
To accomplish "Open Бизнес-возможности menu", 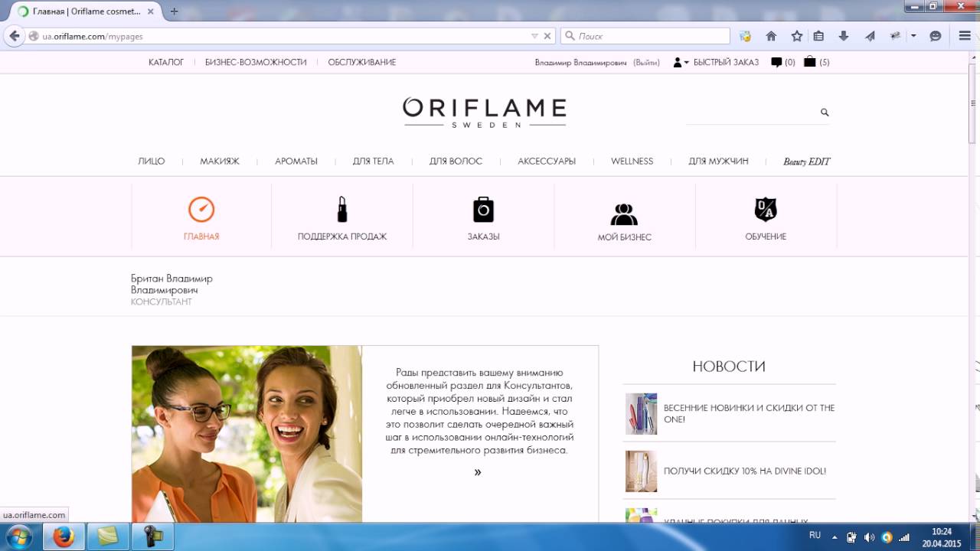I will coord(256,62).
